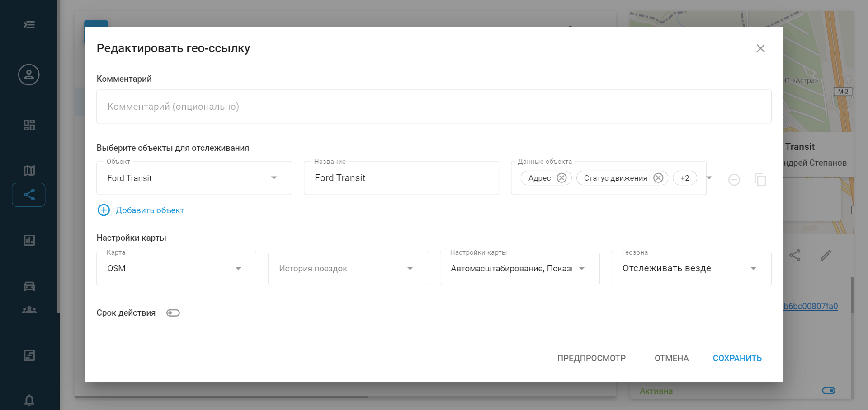Open the Геозона dropdown Отслеживать везде
Viewport: 868px width, 410px height.
(x=692, y=268)
